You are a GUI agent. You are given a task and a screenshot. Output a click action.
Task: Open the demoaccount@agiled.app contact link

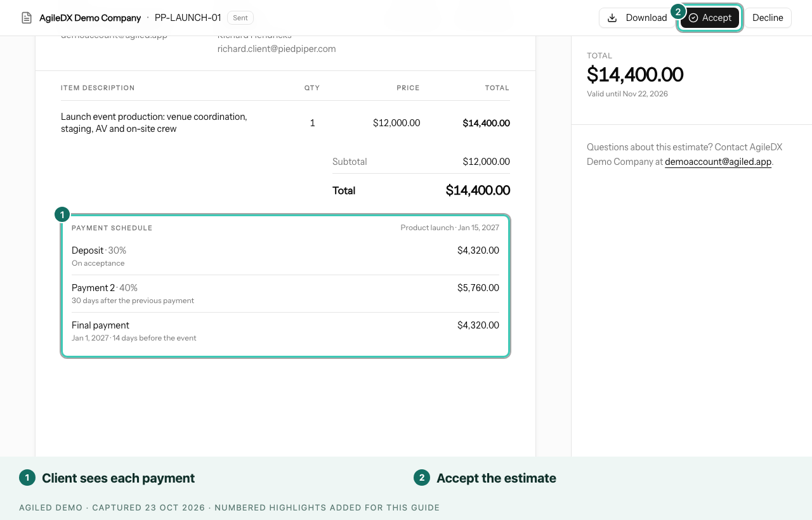(718, 162)
